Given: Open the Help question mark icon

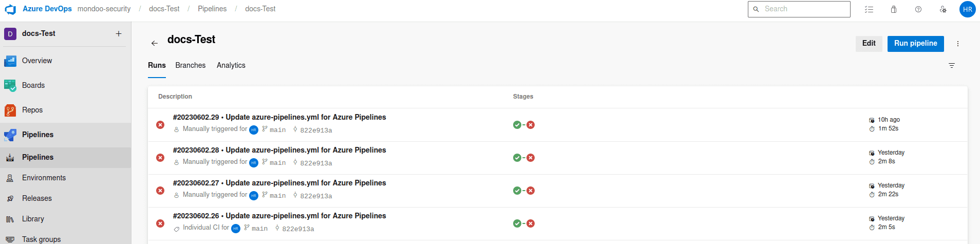Looking at the screenshot, I should (x=918, y=9).
